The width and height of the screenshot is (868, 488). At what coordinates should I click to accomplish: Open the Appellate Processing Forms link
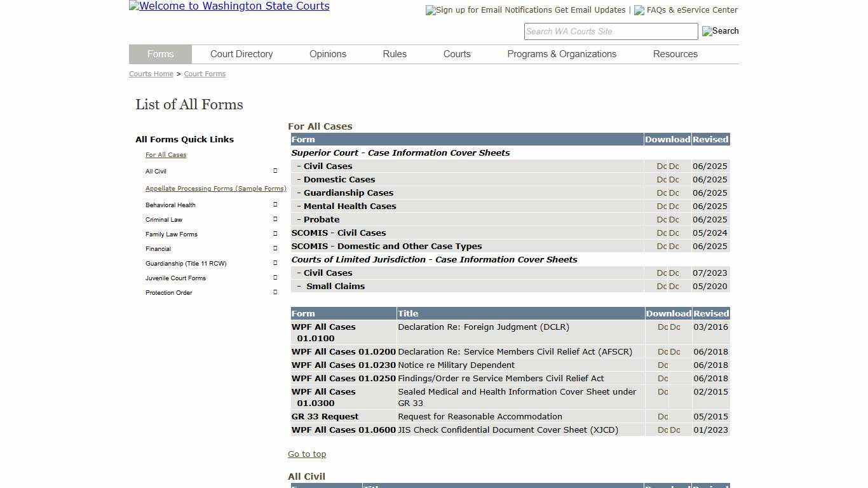(215, 188)
